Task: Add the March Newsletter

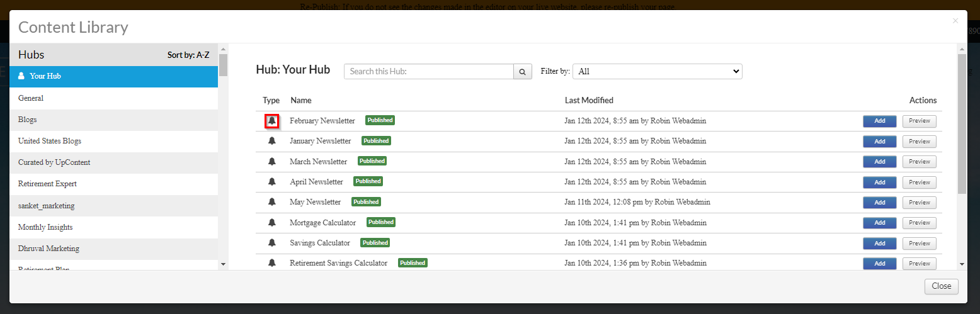Action: [x=879, y=162]
